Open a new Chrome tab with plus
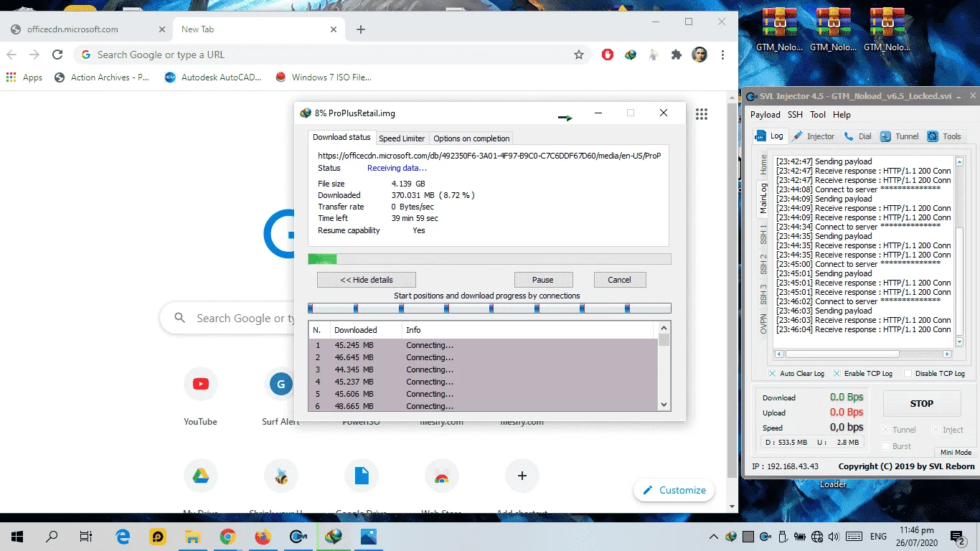Screen dimensions: 980x551 point(361,29)
